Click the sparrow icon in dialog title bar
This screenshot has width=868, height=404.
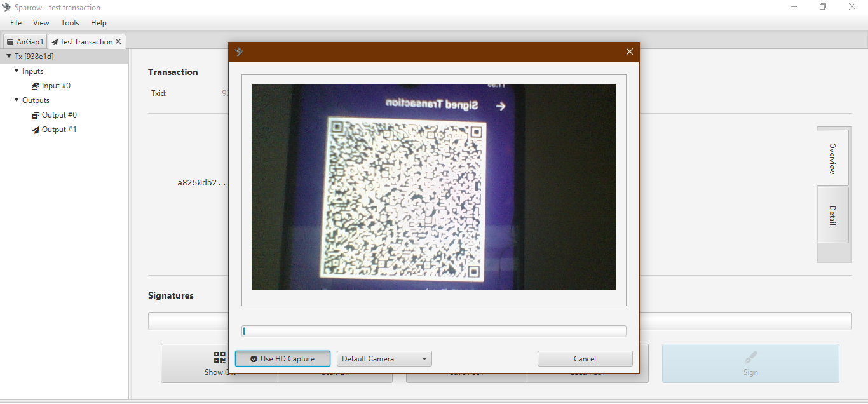(240, 51)
